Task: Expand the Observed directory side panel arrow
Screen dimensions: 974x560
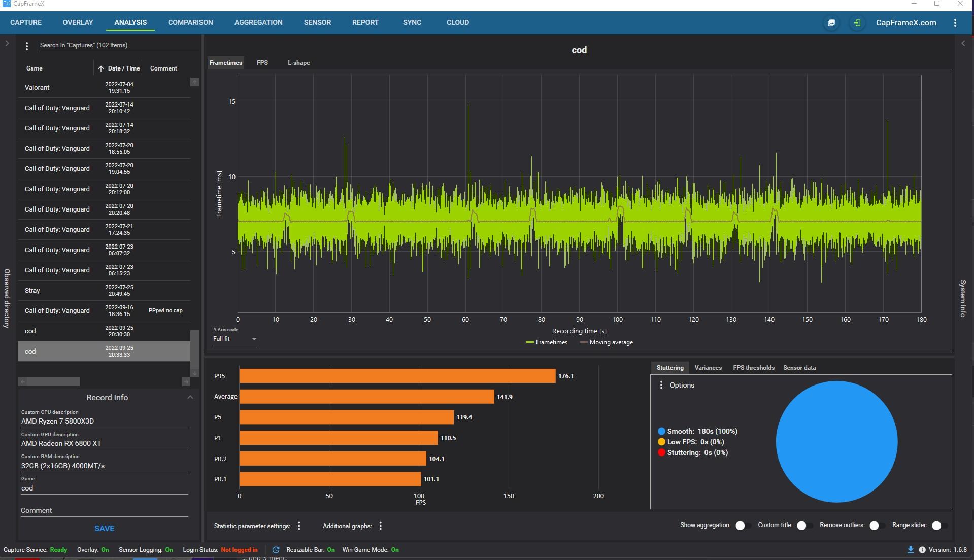Action: [x=7, y=44]
